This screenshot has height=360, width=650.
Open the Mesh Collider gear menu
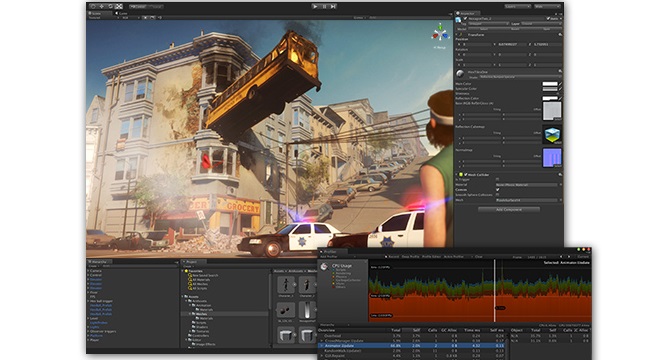[560, 175]
